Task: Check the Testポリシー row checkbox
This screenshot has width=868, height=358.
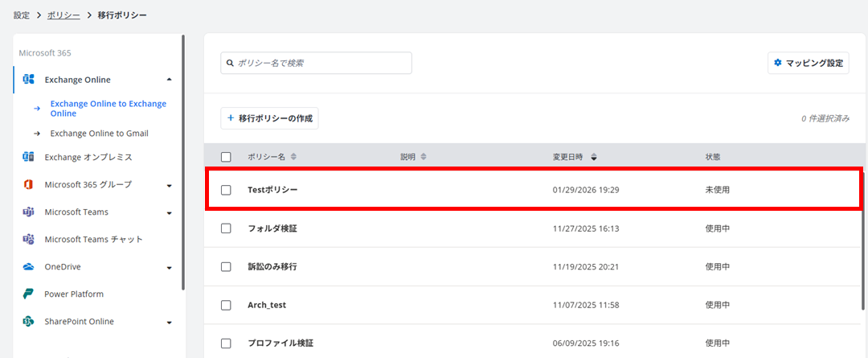Action: [x=226, y=190]
